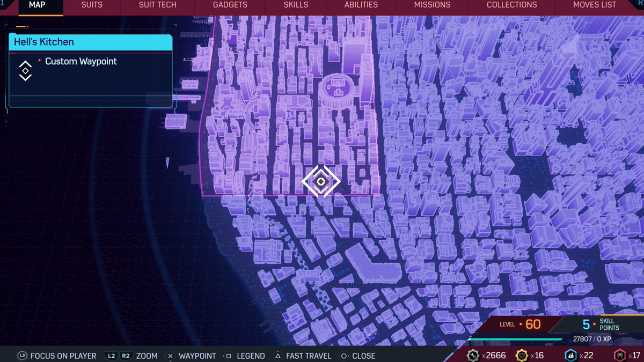Image resolution: width=644 pixels, height=362 pixels.
Task: Click the L2 zoom out button
Action: coord(112,356)
